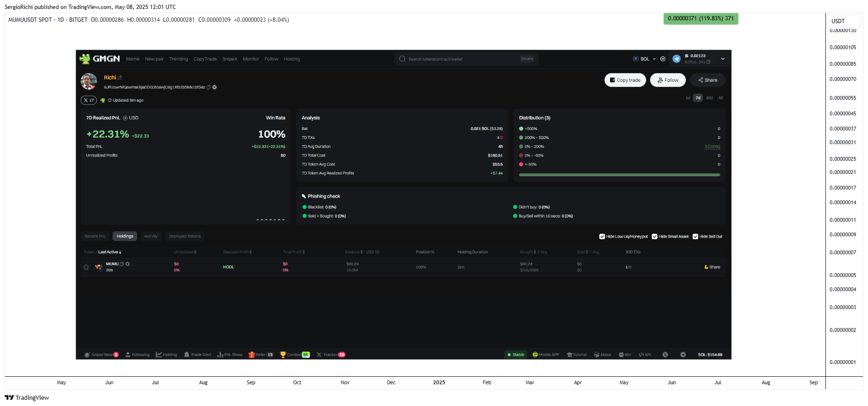Open Trade Alert in the bottom bar
Screen dimensions: 868x406
(198, 355)
